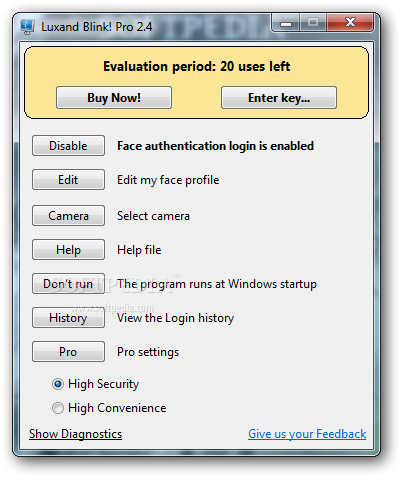Click 'Select camera' label

point(153,216)
